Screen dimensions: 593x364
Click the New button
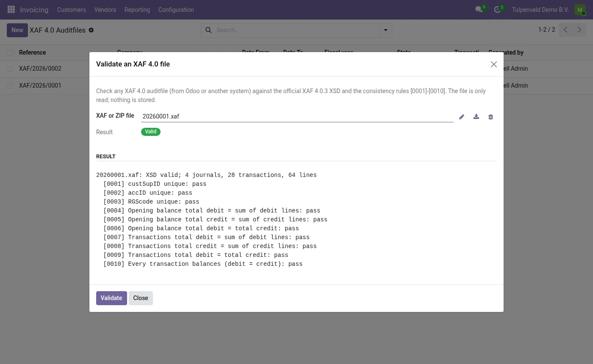(17, 30)
